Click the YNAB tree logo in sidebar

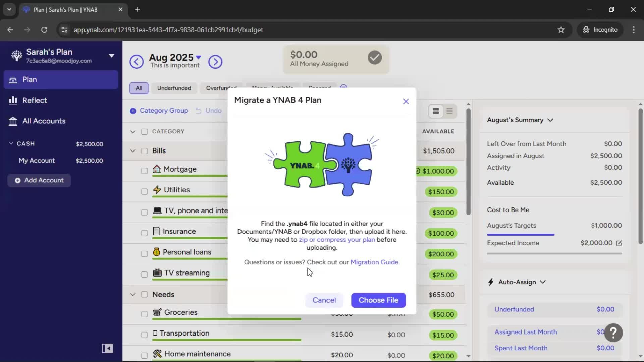coord(16,56)
